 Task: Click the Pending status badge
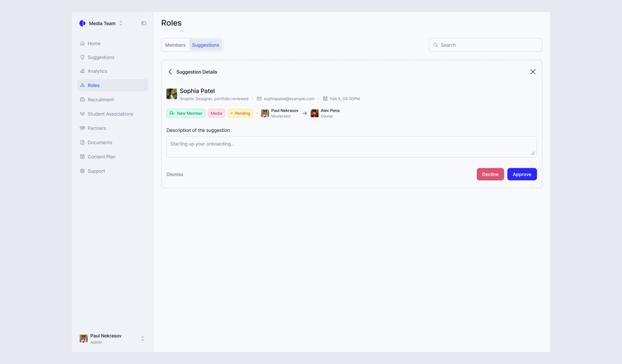click(x=240, y=113)
